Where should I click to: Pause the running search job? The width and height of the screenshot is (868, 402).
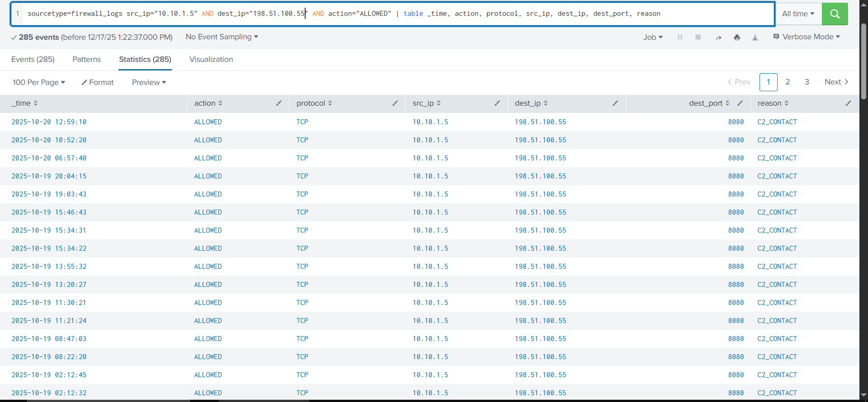679,37
